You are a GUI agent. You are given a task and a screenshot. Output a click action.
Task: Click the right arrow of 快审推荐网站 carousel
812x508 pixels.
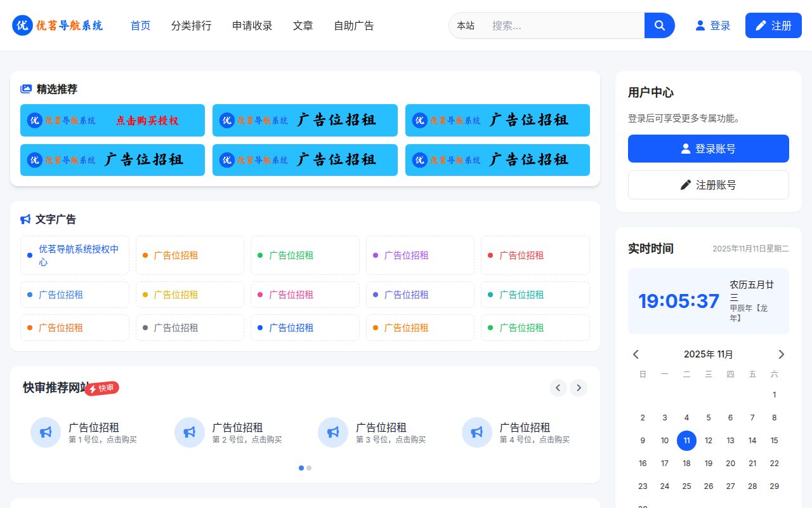(578, 387)
